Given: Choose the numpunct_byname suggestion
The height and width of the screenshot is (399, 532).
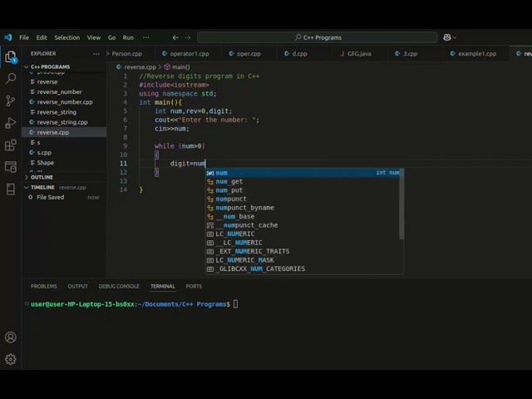Looking at the screenshot, I should pyautogui.click(x=303, y=208).
